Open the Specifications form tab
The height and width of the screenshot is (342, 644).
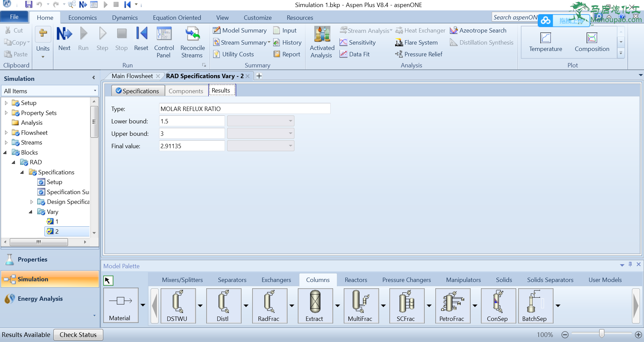tap(138, 91)
